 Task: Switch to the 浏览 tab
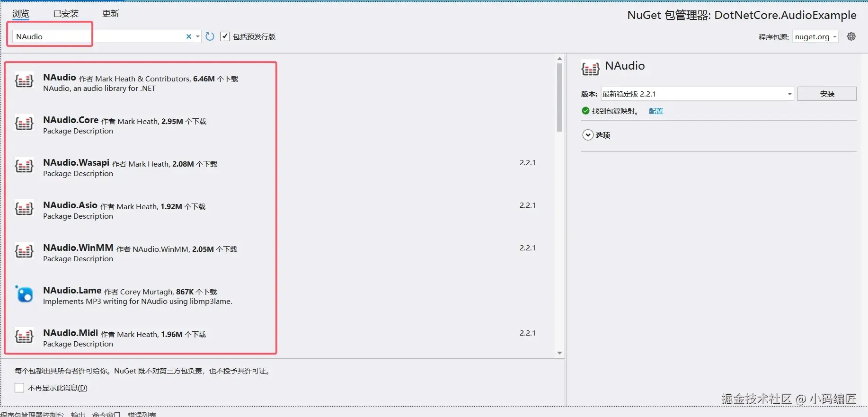[21, 14]
